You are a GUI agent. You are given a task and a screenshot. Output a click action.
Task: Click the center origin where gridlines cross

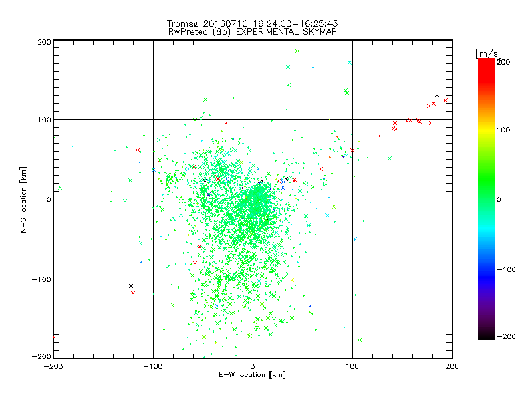point(253,199)
